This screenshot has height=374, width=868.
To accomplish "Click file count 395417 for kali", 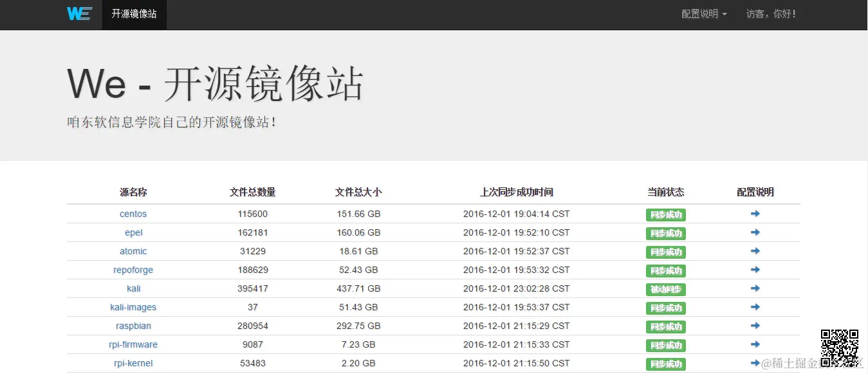I will [252, 288].
